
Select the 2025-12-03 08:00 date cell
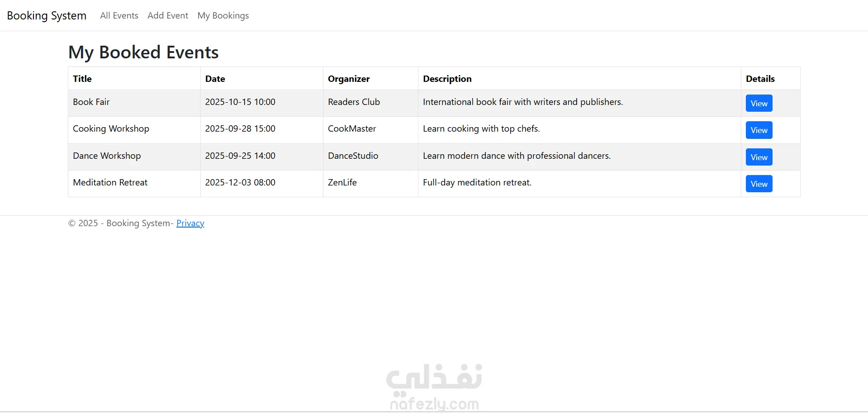pyautogui.click(x=240, y=183)
